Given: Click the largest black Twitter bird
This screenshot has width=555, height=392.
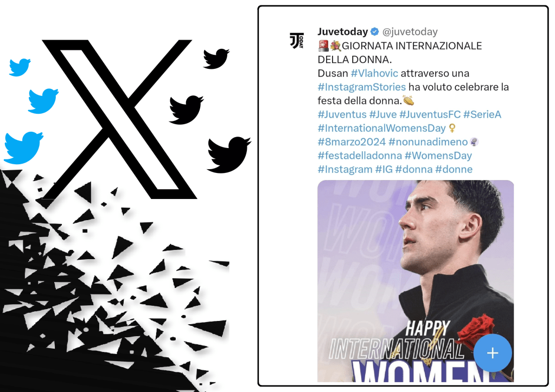Looking at the screenshot, I should click(x=228, y=155).
